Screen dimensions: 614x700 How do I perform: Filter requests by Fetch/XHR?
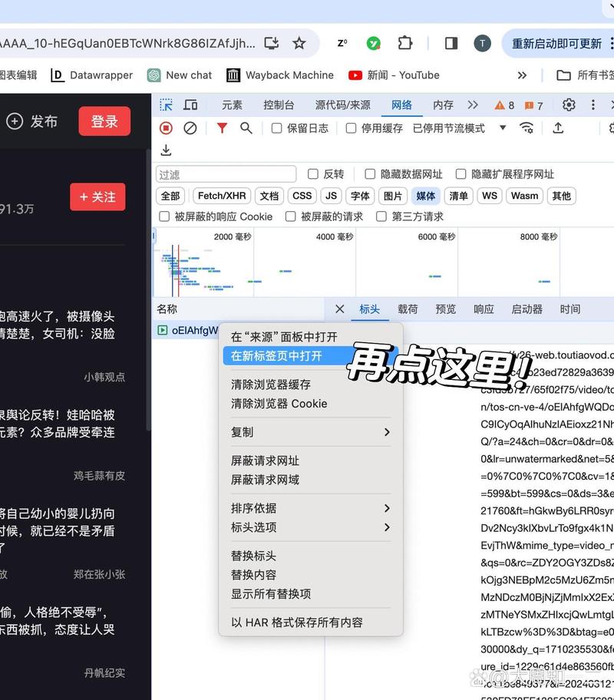point(222,196)
